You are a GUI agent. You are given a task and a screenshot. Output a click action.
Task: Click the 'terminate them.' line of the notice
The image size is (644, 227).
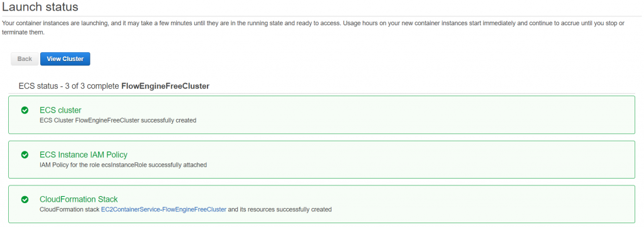(23, 33)
